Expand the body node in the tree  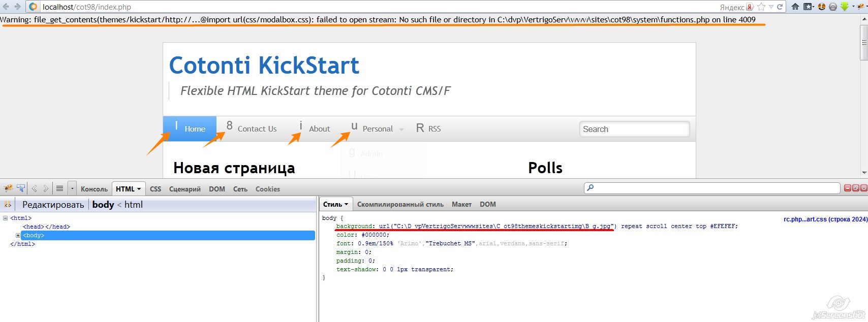pos(18,236)
